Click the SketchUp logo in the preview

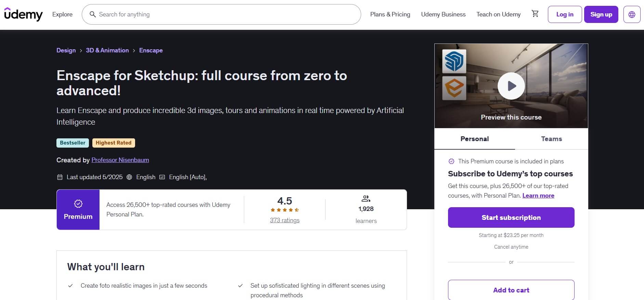pyautogui.click(x=454, y=61)
